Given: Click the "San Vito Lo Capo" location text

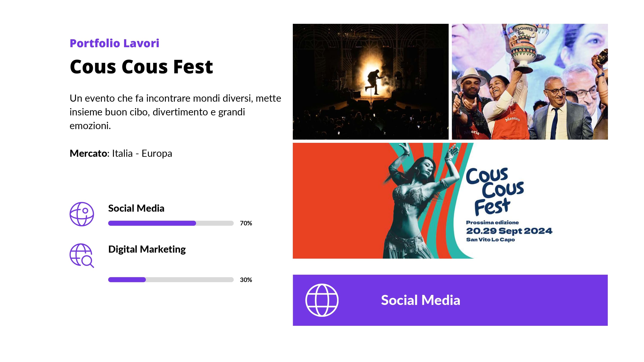Looking at the screenshot, I should coord(490,240).
